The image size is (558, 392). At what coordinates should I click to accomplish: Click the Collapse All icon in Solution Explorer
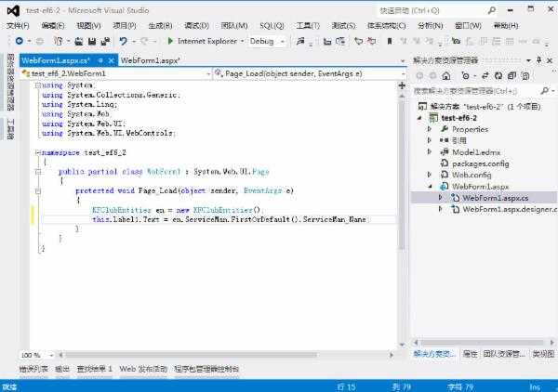pos(511,75)
